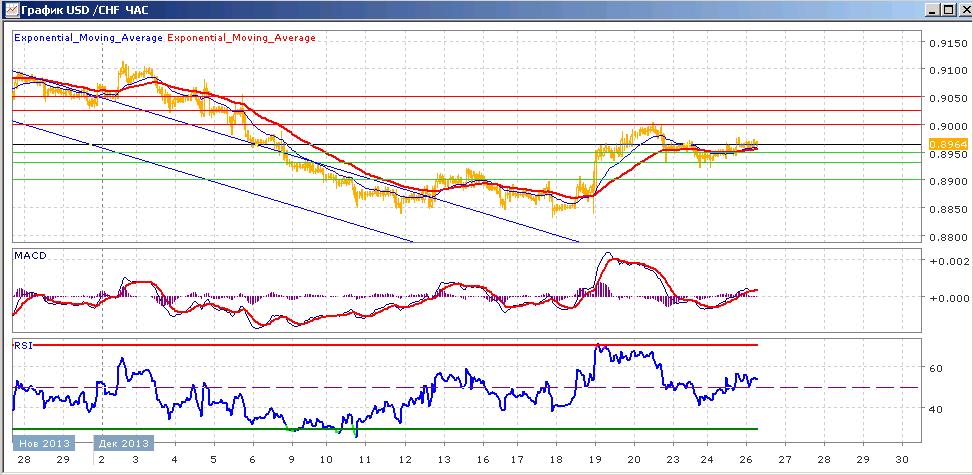The image size is (973, 475).
Task: Click date 19 on the time axis
Action: click(595, 459)
